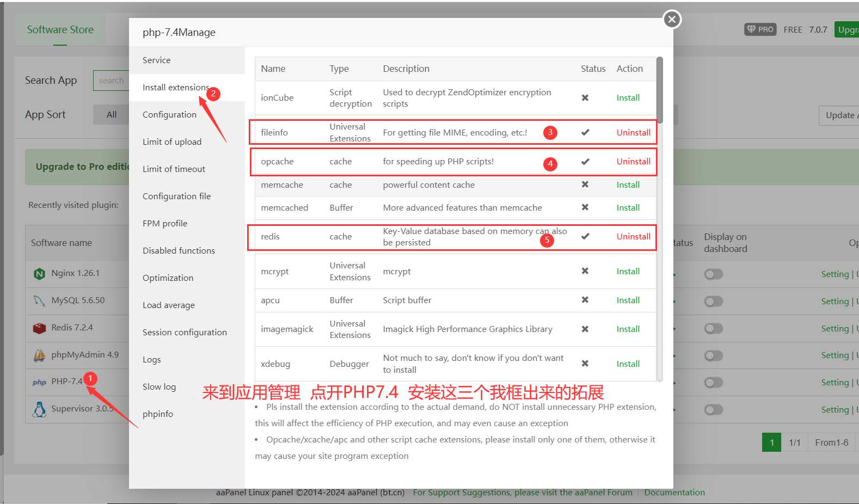Uninstall the fileinfo extension
This screenshot has width=859, height=504.
(633, 132)
